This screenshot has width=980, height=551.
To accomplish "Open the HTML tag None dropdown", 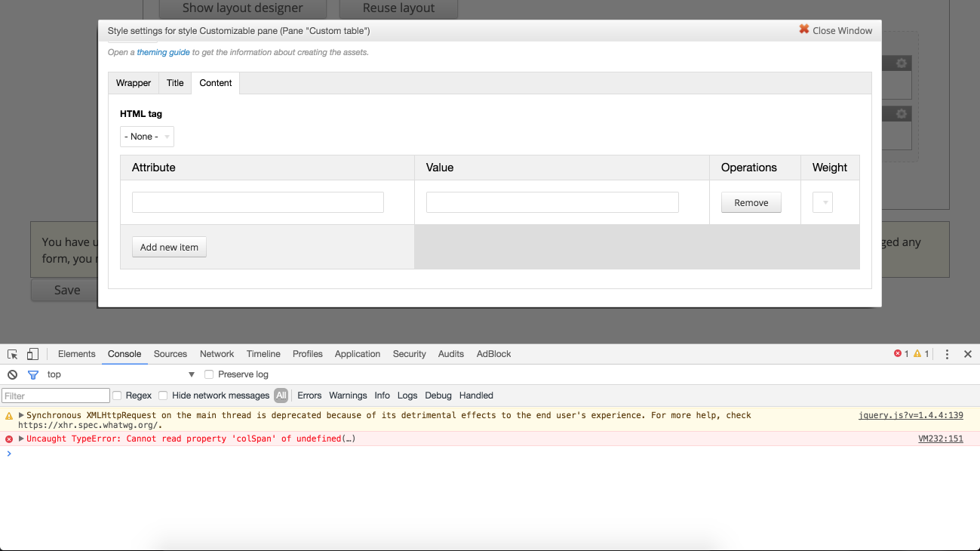I will tap(146, 137).
